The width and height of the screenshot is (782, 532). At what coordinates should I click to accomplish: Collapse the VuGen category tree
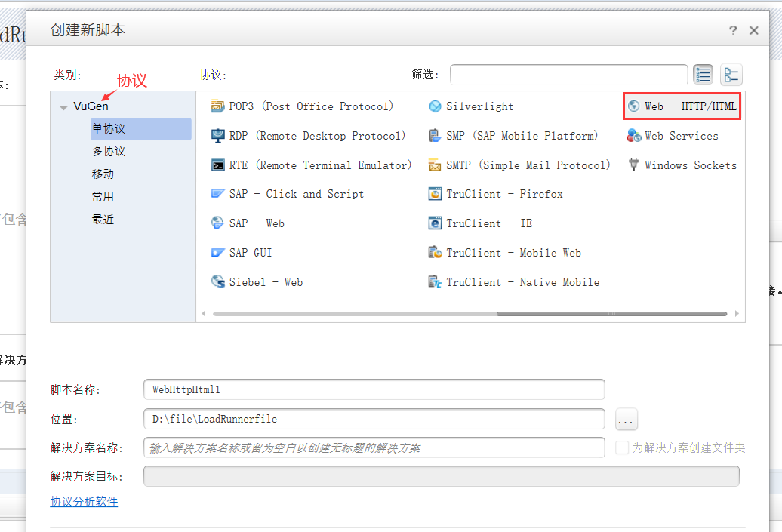63,107
